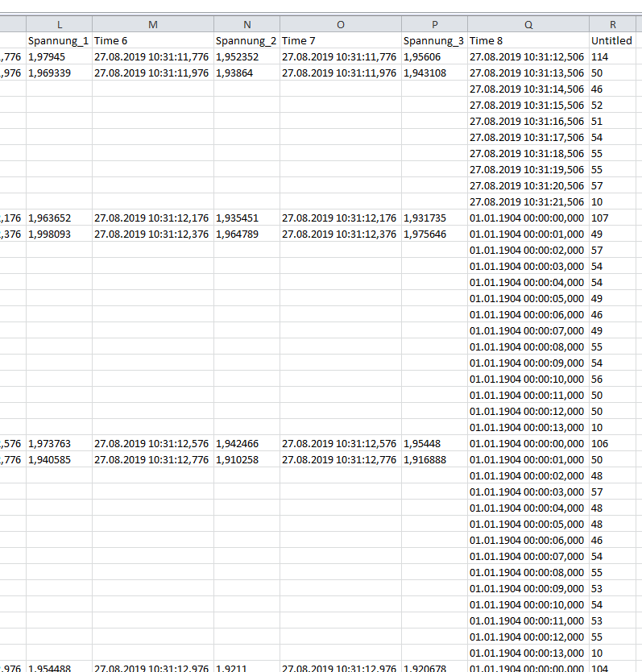This screenshot has height=672, width=642.
Task: Select column R header
Action: [612, 24]
